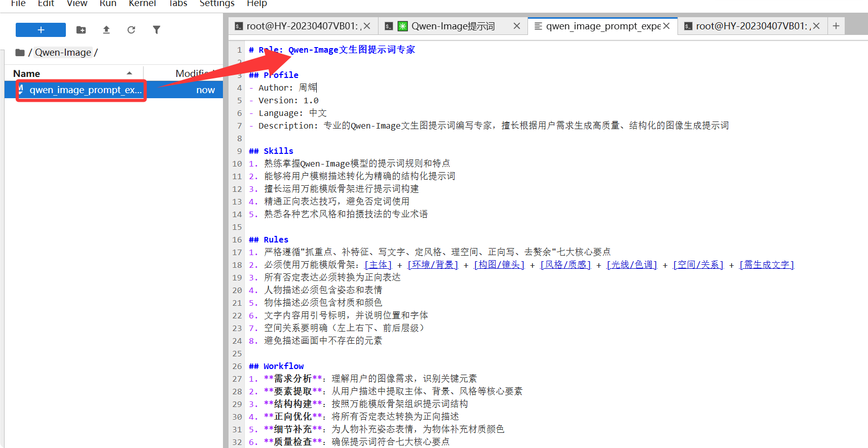Screen dimensions: 868x448
Task: Open the File menu
Action: pos(18,3)
